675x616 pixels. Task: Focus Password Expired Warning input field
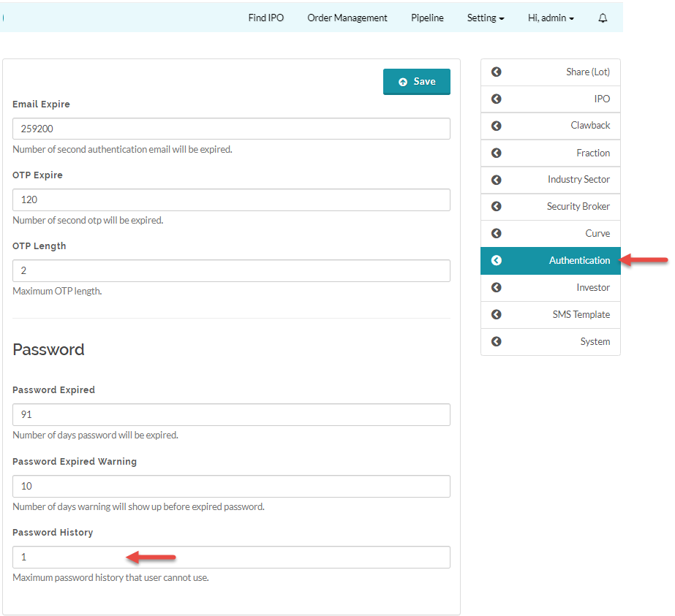click(x=231, y=486)
